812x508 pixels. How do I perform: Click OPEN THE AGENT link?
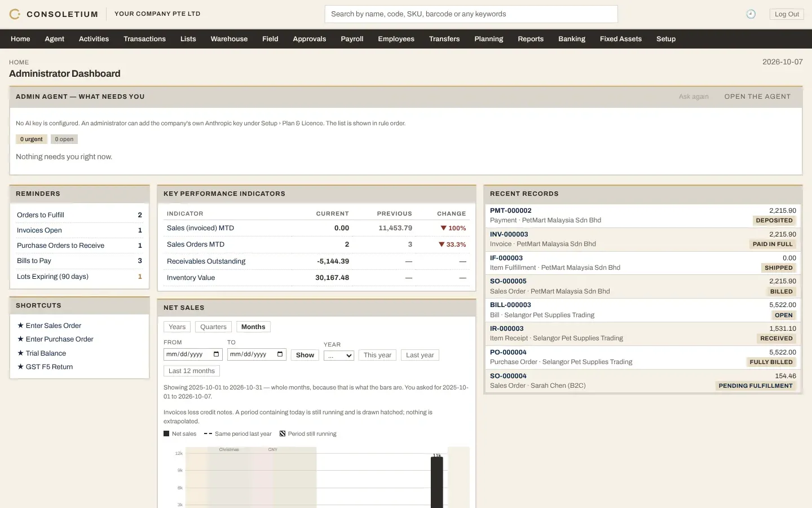click(757, 97)
